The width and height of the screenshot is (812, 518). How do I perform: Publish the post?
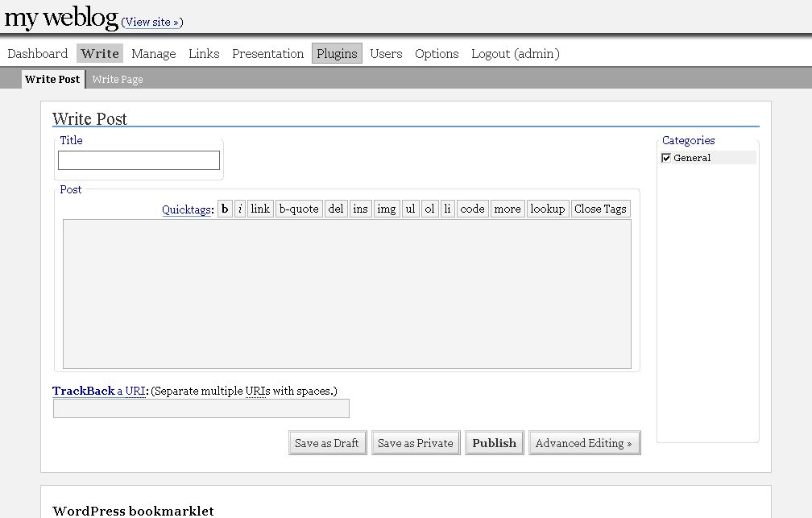point(495,443)
